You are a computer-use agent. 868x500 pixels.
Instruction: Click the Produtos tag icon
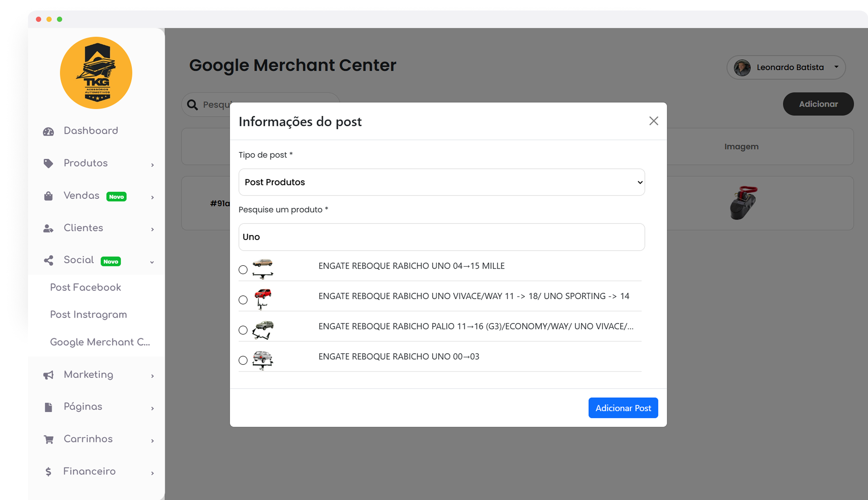tap(48, 163)
